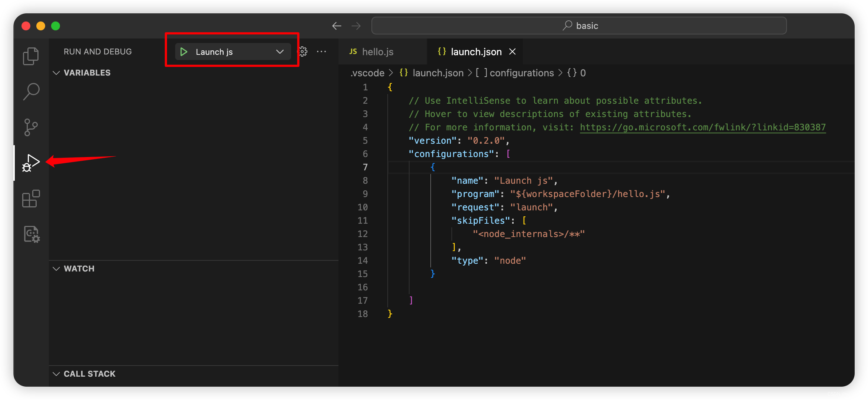Open the Extensions view icon

(31, 199)
